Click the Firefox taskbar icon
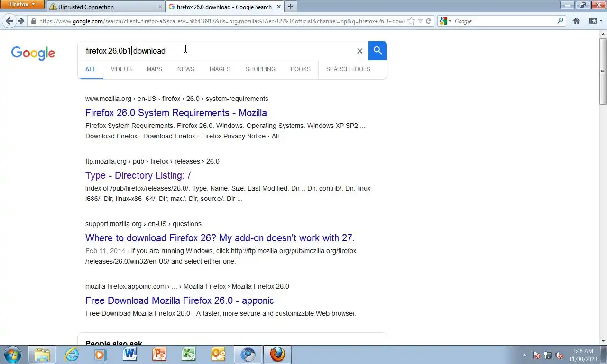 point(277,355)
